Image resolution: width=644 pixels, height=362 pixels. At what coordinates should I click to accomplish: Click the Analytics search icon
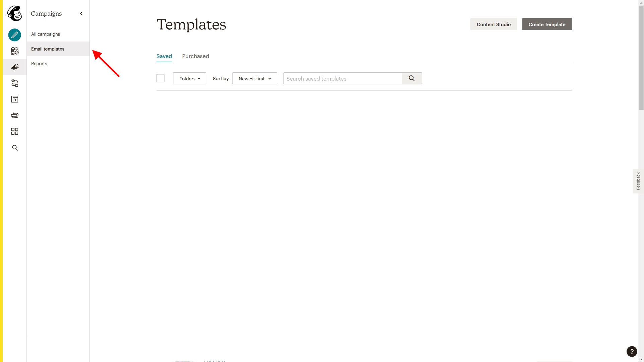(15, 148)
